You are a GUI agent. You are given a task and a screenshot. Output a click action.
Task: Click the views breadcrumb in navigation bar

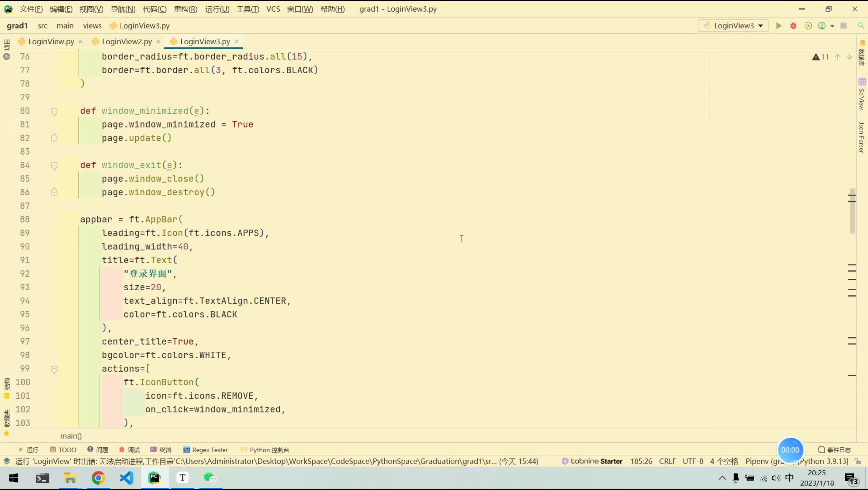(x=92, y=26)
